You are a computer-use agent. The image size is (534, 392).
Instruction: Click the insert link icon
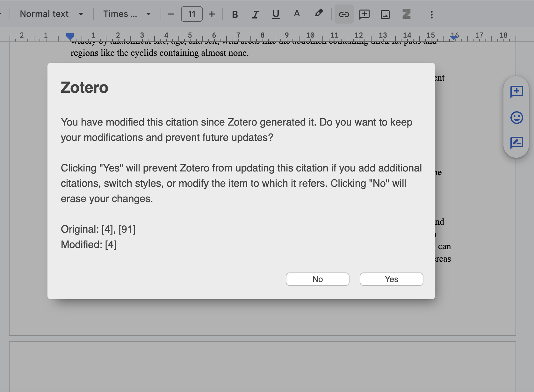coord(344,14)
